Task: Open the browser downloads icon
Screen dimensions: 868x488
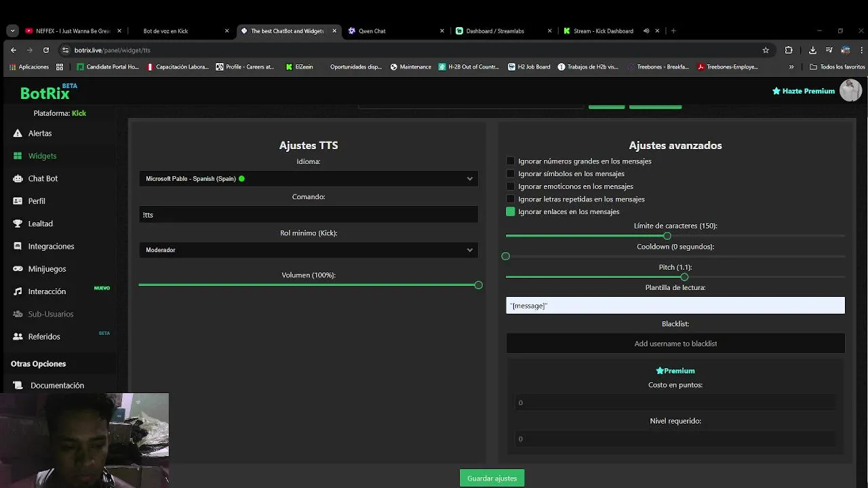Action: pyautogui.click(x=812, y=50)
